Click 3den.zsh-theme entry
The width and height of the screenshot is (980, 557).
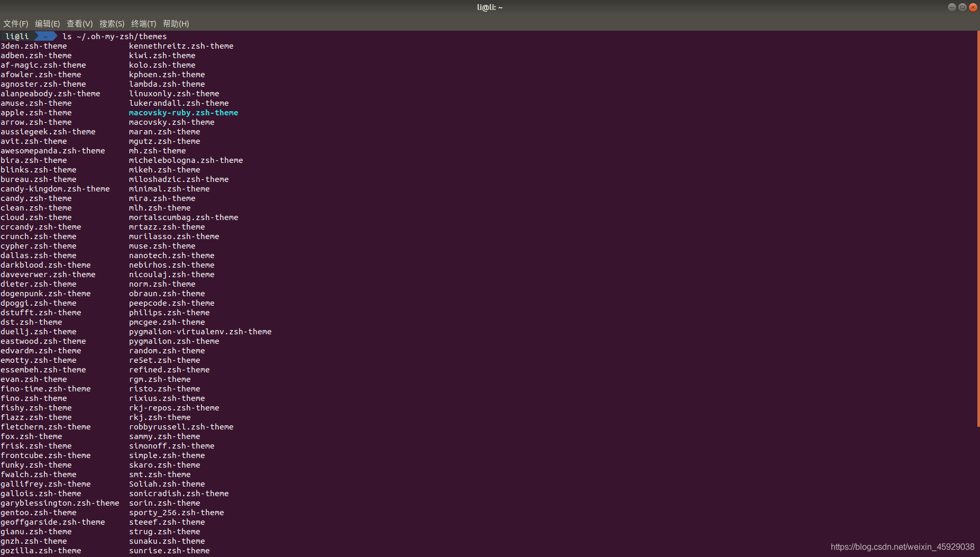coord(34,46)
